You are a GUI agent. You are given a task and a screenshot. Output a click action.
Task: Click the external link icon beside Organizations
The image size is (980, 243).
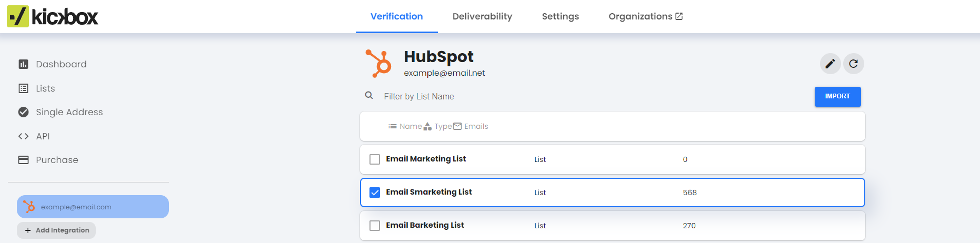coord(679,16)
